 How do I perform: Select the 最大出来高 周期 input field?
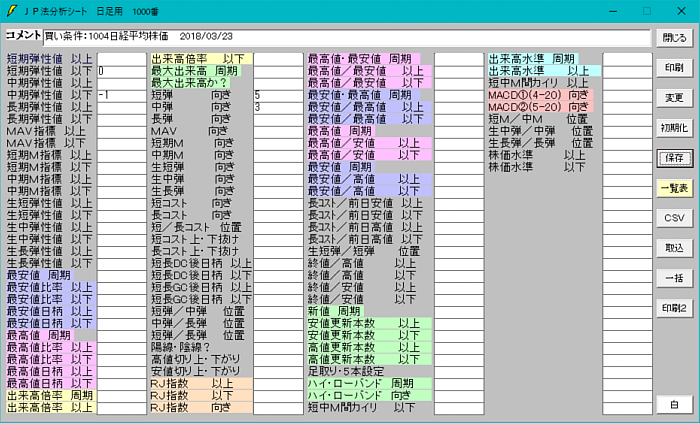coord(279,71)
